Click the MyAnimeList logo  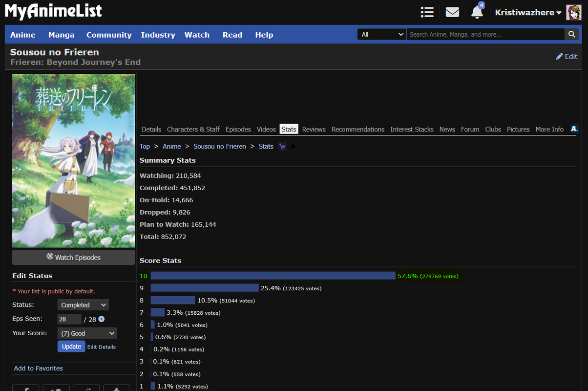tap(53, 12)
